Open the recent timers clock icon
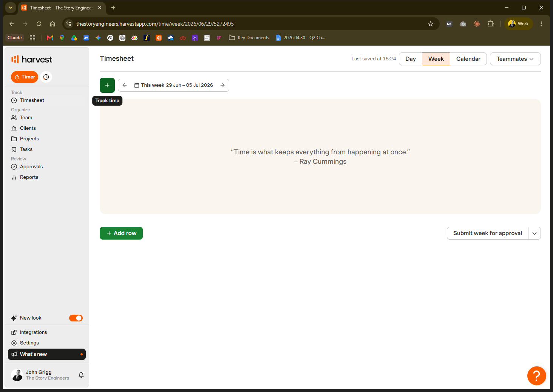This screenshot has height=392, width=553. (x=46, y=77)
